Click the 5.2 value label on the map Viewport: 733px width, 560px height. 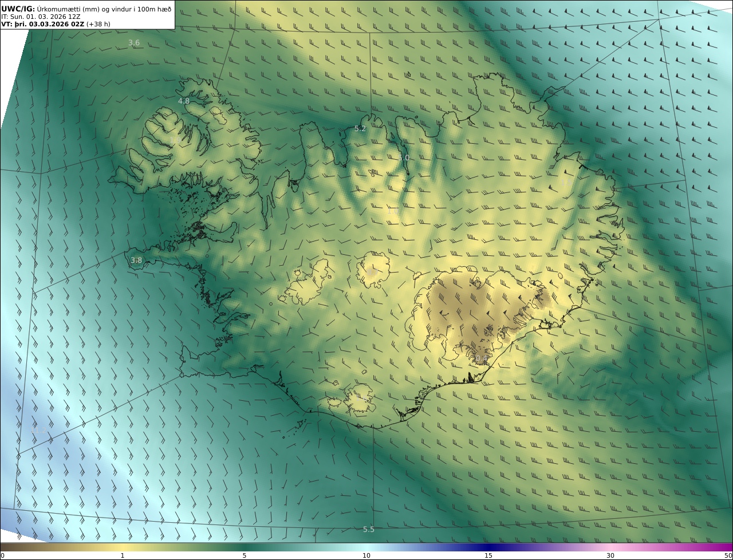(360, 129)
